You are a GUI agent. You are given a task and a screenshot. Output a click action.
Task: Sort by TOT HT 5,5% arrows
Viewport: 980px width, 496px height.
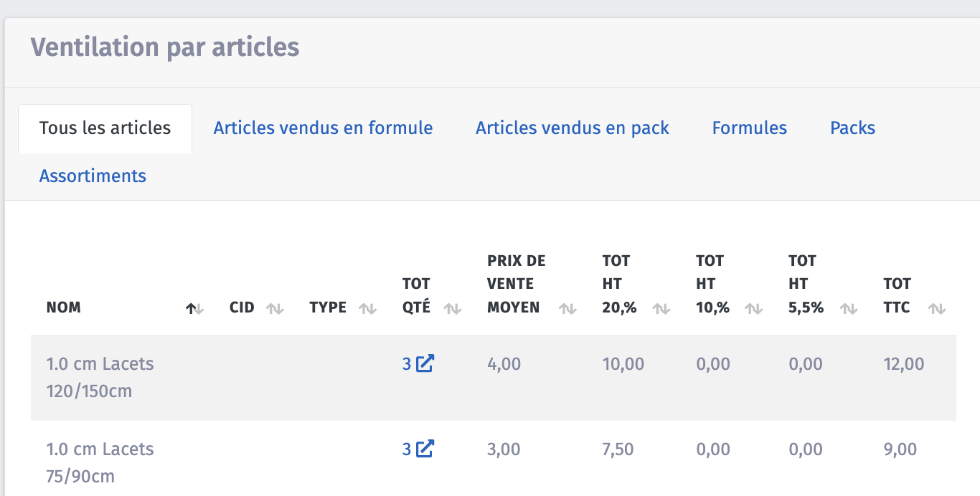(849, 309)
